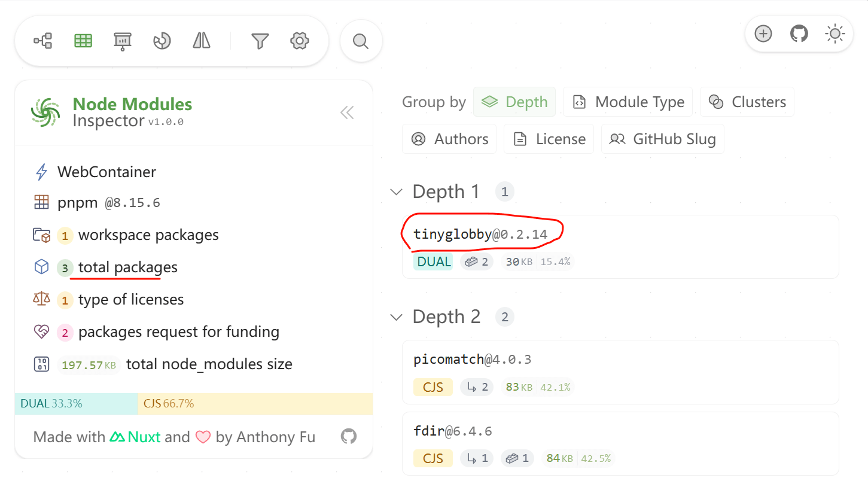Group by Depth
Viewport: 868px width, 496px height.
coord(514,102)
